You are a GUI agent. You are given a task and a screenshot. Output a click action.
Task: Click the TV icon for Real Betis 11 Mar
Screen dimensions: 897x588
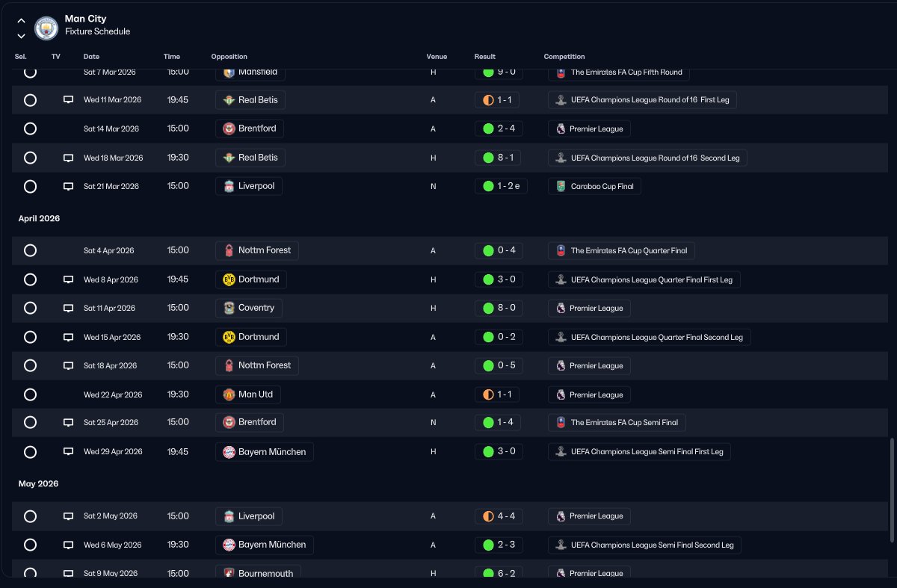click(x=68, y=99)
